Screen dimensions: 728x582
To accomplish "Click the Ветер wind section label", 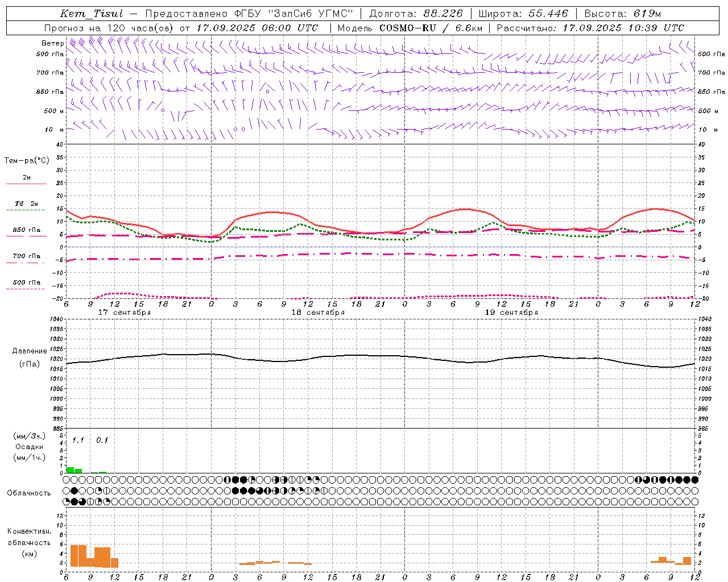I will pyautogui.click(x=53, y=43).
